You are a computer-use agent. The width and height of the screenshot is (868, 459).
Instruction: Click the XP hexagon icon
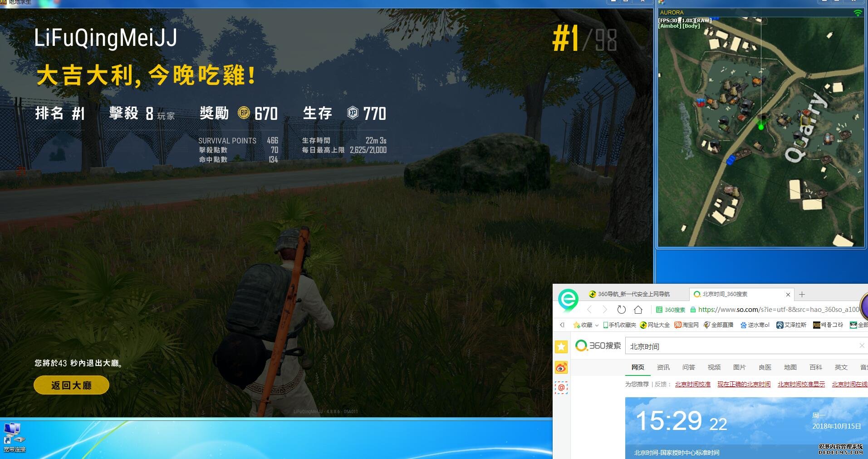click(x=353, y=113)
